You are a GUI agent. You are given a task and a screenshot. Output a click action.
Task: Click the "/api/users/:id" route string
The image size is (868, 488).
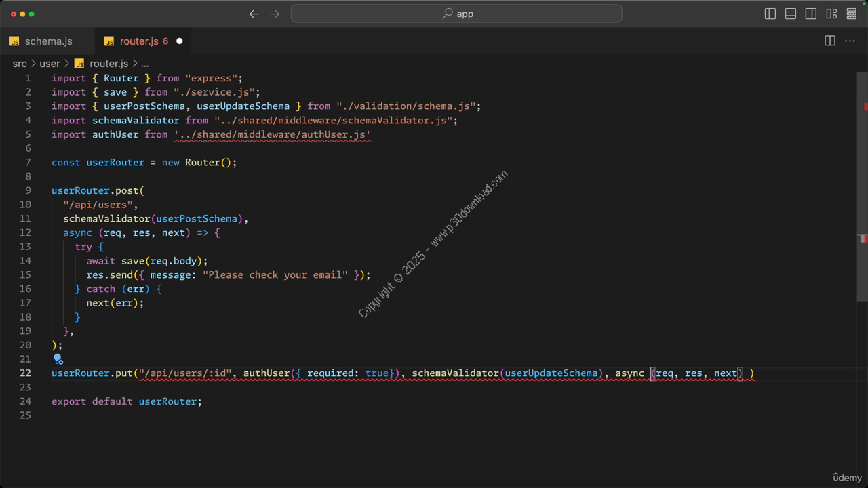click(x=185, y=373)
